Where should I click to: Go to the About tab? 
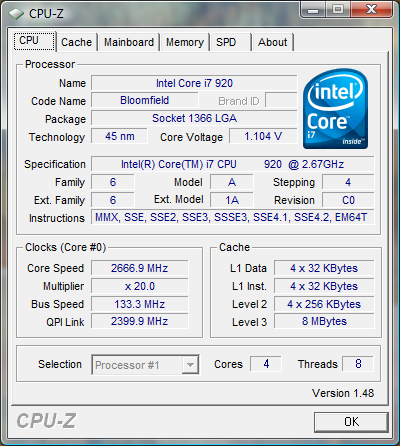pos(273,42)
